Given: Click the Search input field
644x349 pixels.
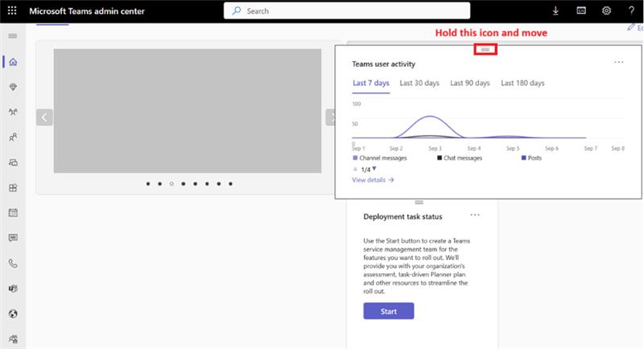Looking at the screenshot, I should [347, 10].
